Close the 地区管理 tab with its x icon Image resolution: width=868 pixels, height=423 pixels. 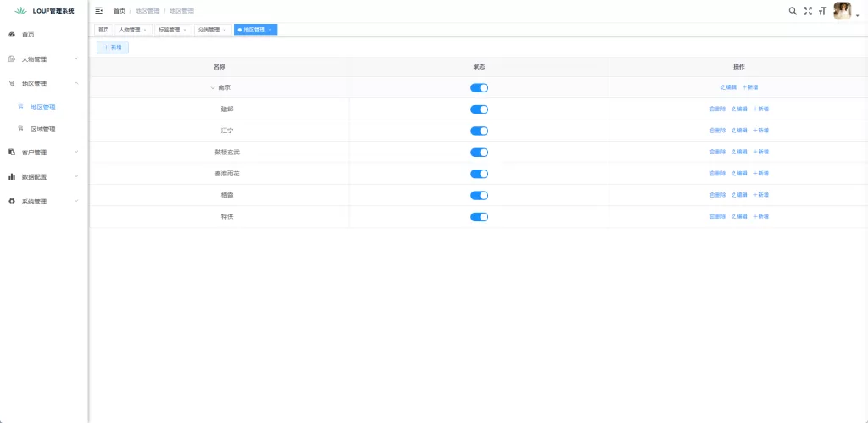270,30
